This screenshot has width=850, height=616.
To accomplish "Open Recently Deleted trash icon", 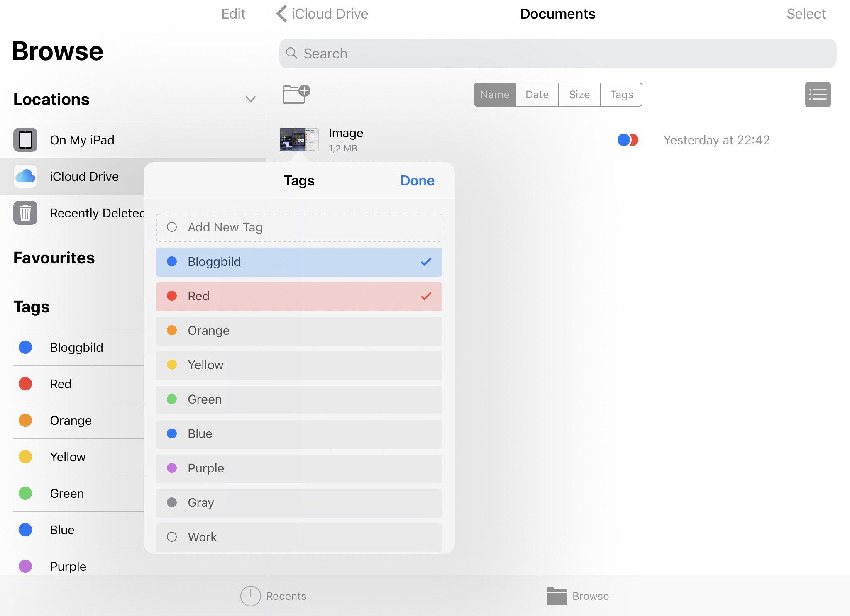I will [25, 213].
